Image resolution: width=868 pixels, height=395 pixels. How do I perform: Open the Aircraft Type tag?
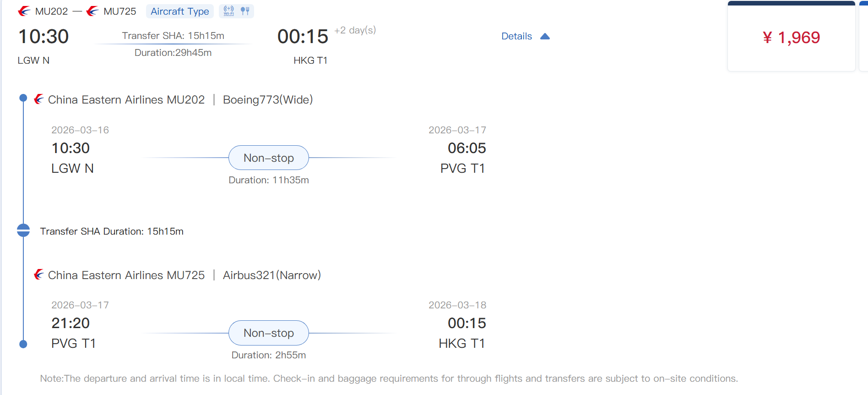coord(179,11)
